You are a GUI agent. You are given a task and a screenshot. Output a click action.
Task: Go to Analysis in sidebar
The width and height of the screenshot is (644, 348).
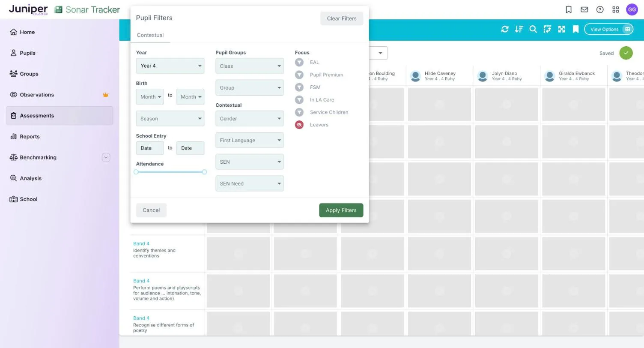tap(60, 178)
